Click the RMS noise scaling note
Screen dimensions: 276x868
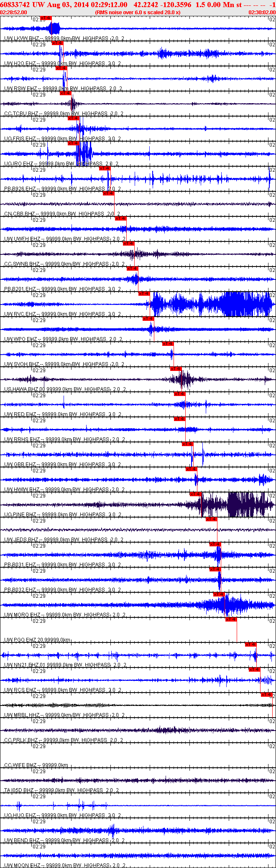[138, 13]
